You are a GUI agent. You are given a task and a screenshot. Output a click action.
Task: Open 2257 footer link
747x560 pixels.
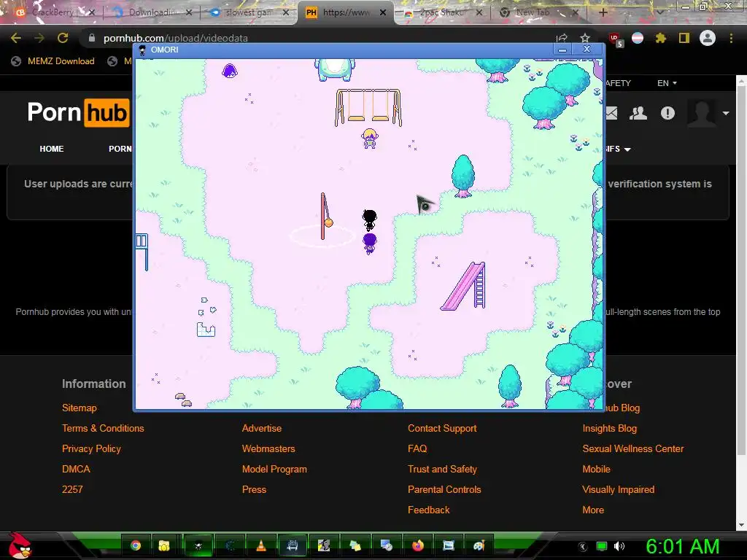pyautogui.click(x=72, y=489)
